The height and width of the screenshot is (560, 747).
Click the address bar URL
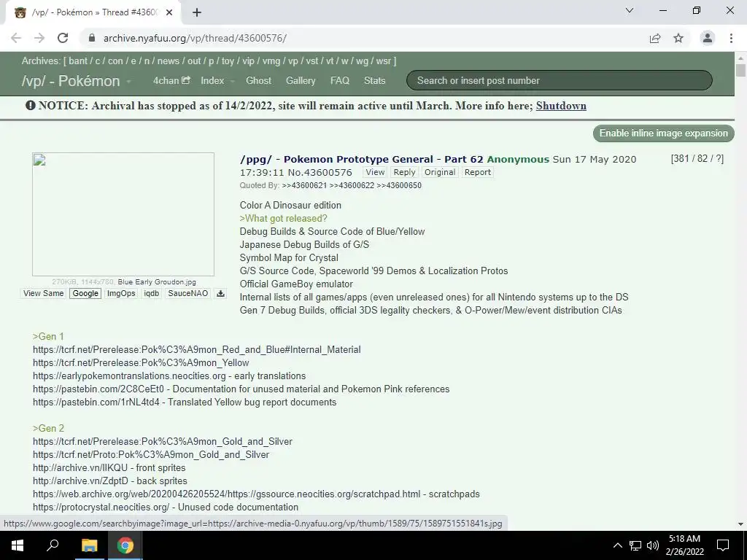click(195, 38)
